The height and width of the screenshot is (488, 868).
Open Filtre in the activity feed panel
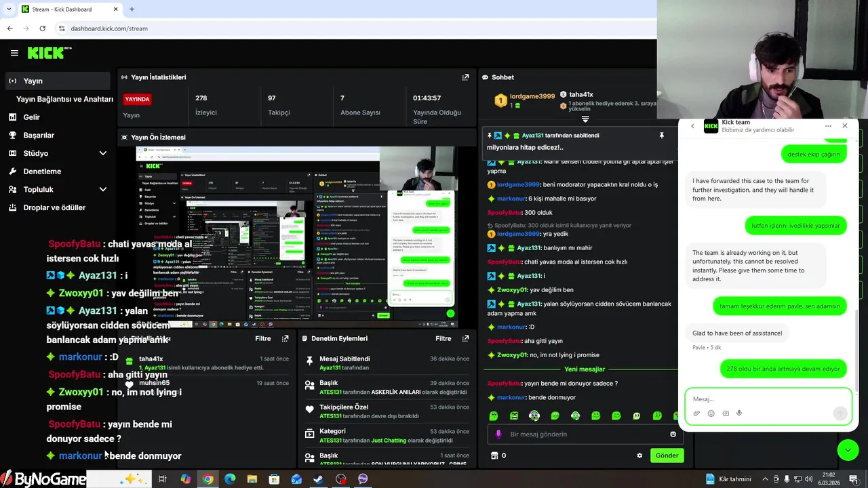262,338
